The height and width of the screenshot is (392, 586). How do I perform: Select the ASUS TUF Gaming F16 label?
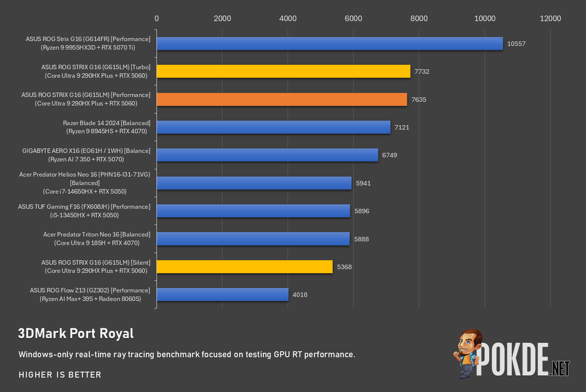(84, 211)
